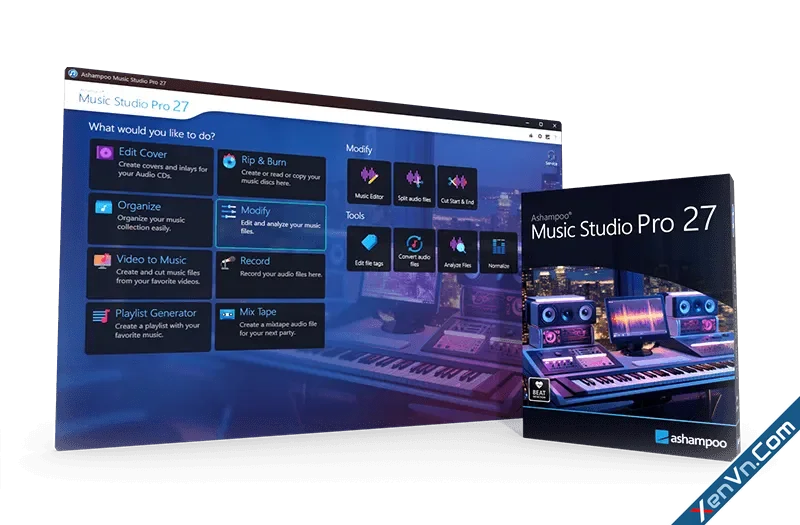Click the Rip & Burn flaming disc icon

(230, 161)
